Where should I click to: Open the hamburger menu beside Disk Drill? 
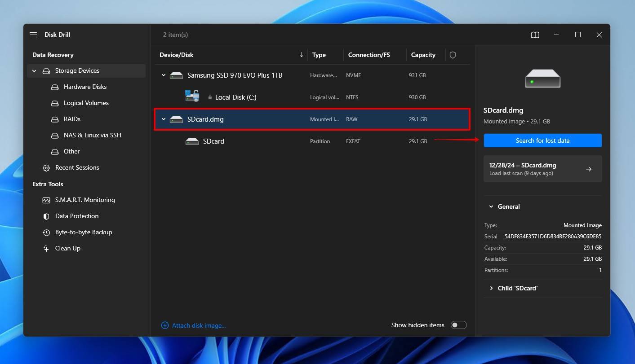(x=33, y=35)
